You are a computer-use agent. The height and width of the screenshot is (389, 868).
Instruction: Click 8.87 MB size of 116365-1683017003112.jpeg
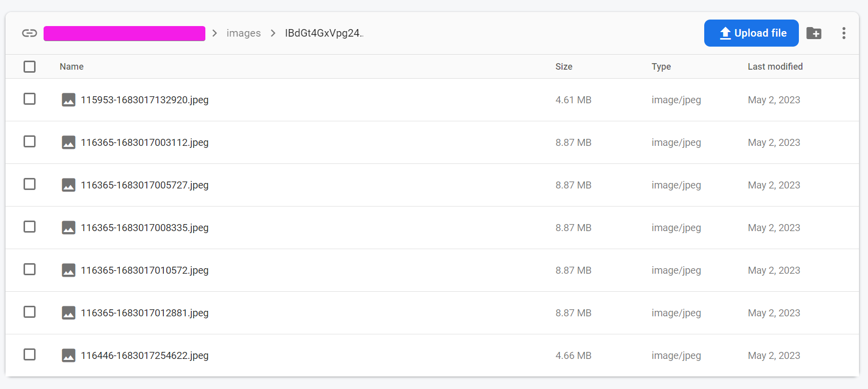(573, 142)
